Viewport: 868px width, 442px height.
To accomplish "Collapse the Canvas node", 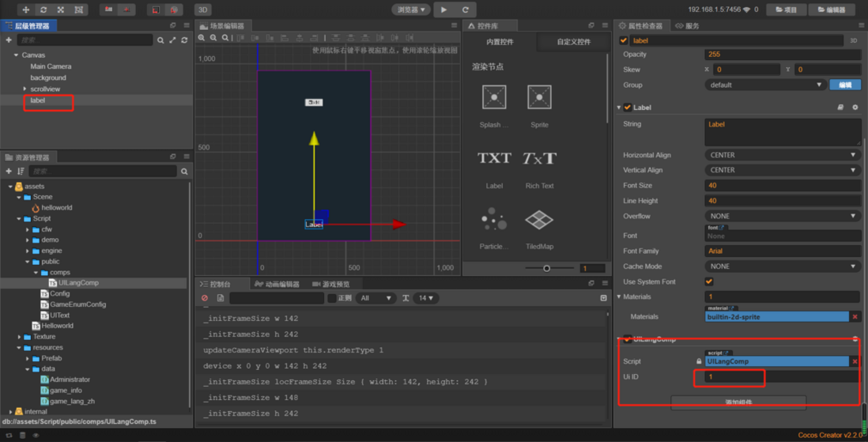I will pos(16,55).
